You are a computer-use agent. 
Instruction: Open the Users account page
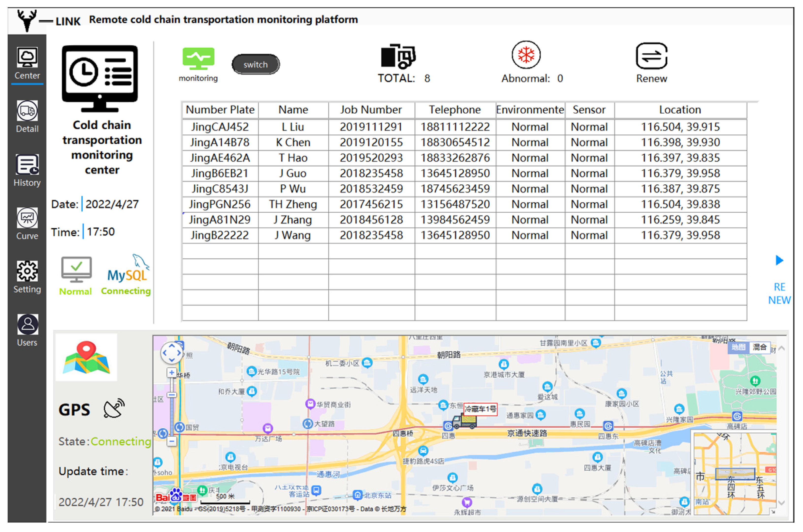coord(28,325)
